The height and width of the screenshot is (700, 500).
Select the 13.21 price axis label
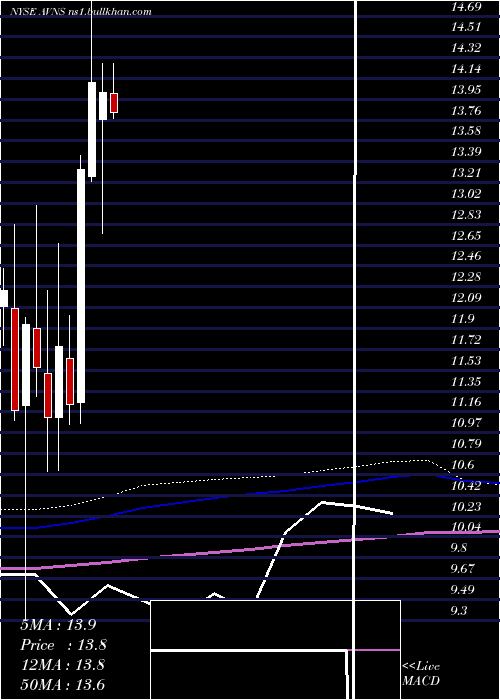tap(466, 173)
